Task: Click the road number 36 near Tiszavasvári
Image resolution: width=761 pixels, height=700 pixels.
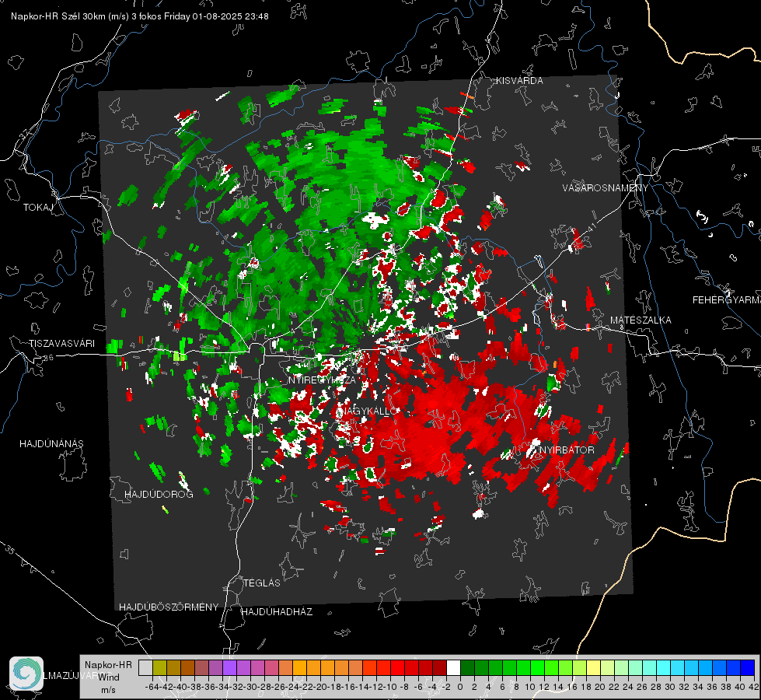Action: click(48, 358)
